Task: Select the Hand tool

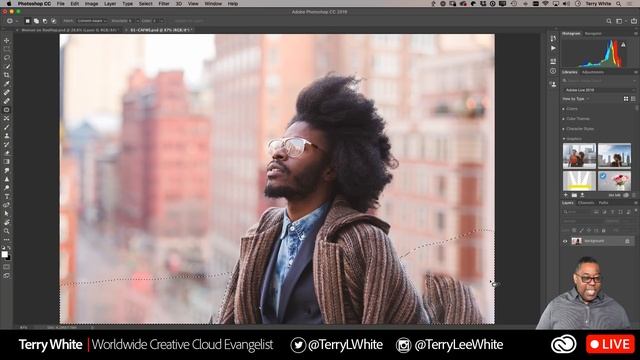Action: point(7,222)
